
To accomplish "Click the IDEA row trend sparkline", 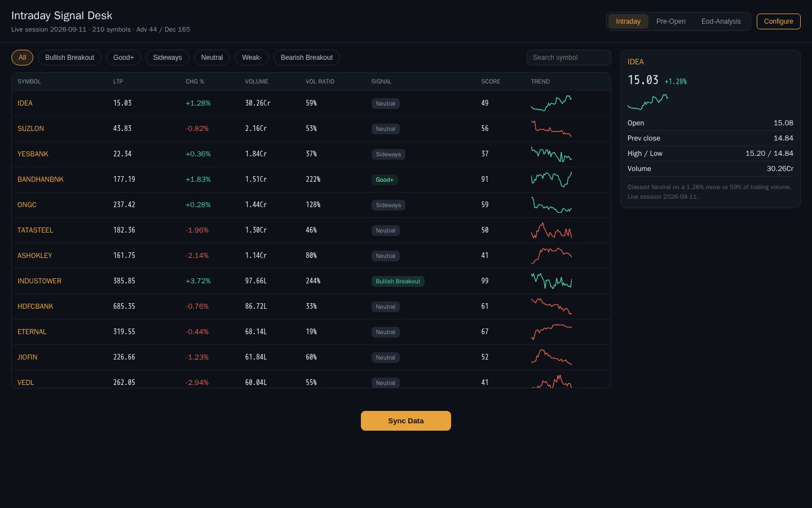I will 551,103.
